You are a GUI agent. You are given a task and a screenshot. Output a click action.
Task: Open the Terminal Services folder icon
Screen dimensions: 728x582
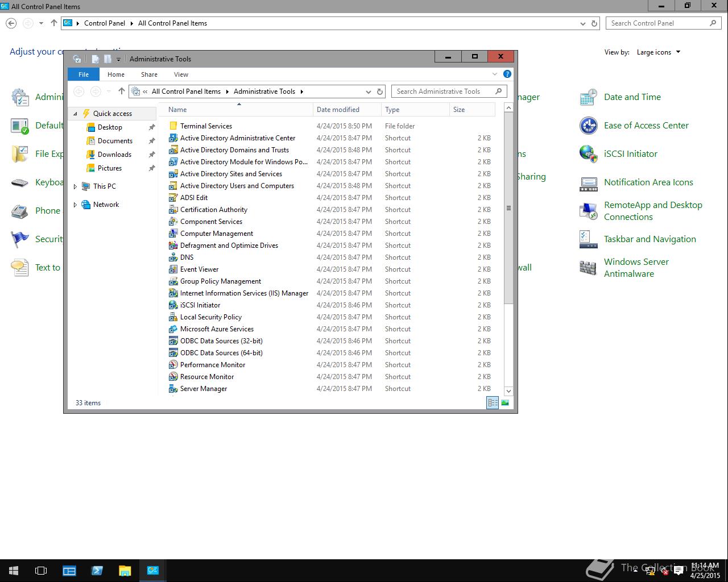(173, 126)
